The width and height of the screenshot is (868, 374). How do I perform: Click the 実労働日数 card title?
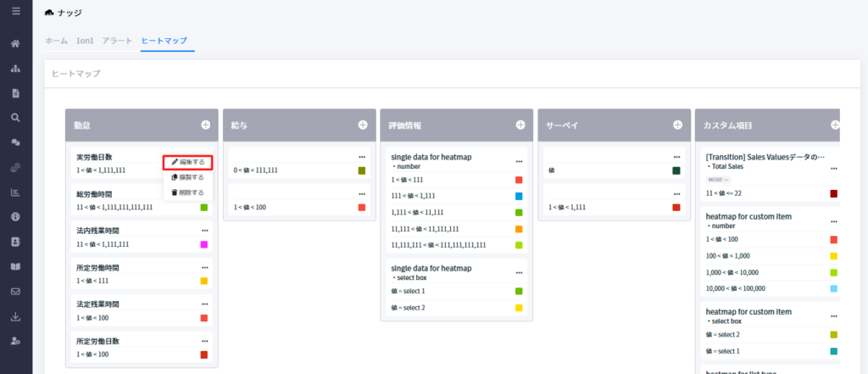94,158
